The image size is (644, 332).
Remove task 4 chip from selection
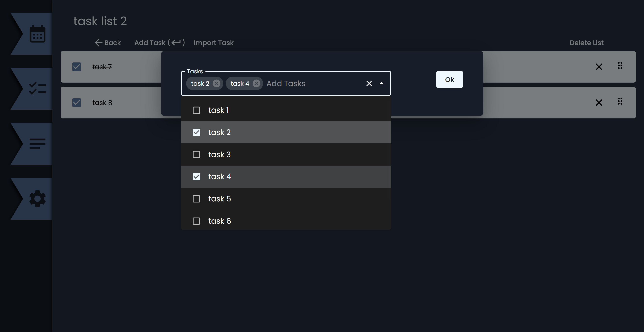256,83
